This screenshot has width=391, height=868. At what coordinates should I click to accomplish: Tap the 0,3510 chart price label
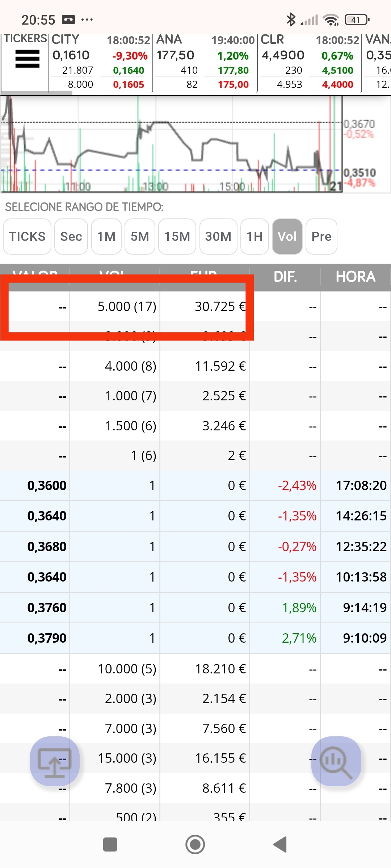[x=360, y=173]
